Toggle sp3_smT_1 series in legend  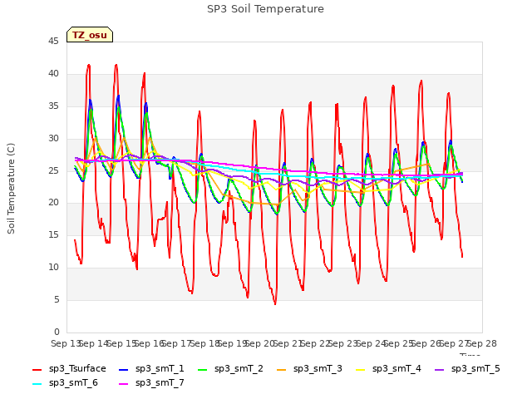click(151, 369)
